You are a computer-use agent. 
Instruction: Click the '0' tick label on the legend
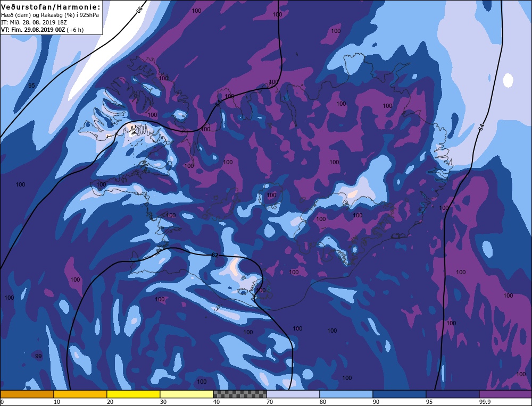coord(2,402)
